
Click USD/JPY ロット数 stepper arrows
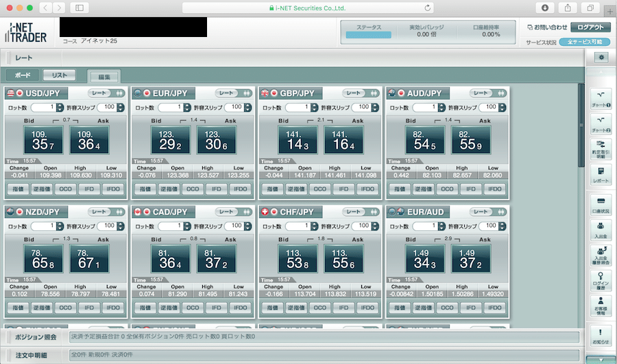click(x=60, y=108)
